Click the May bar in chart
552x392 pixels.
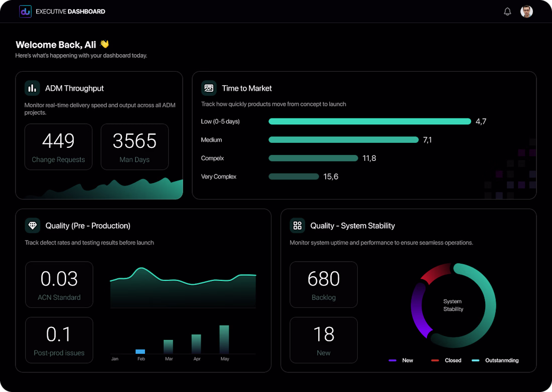(224, 339)
